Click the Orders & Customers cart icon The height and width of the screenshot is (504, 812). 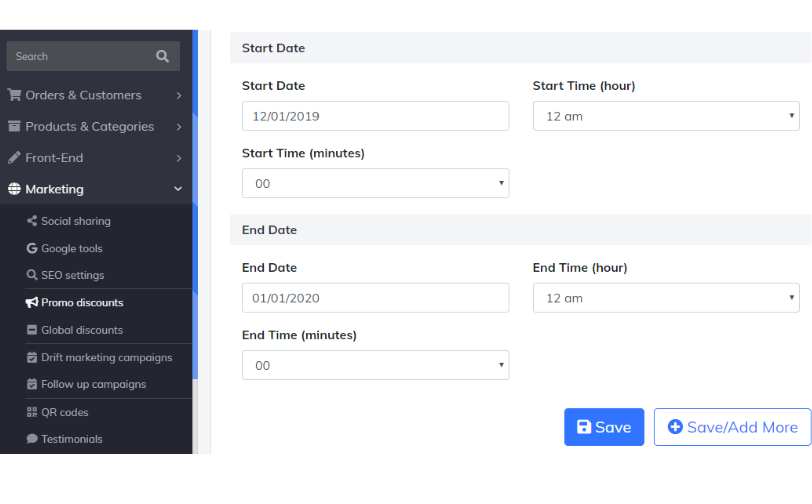point(14,95)
